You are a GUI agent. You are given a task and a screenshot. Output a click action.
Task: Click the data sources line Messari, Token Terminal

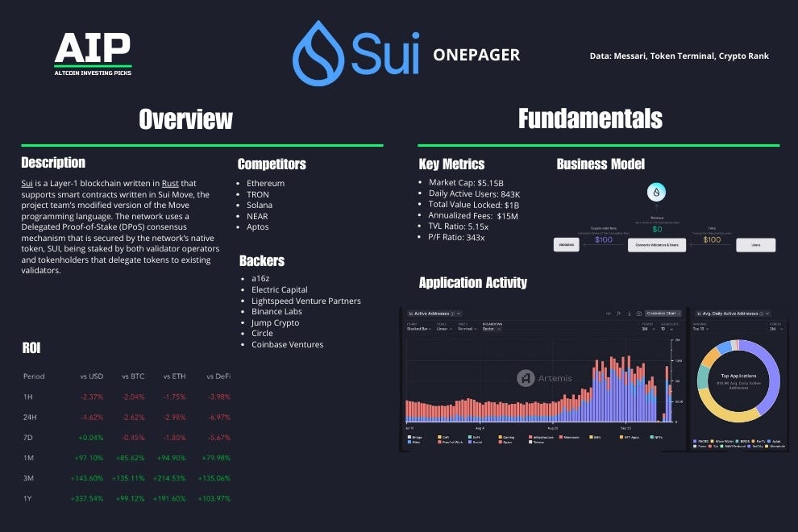pyautogui.click(x=679, y=56)
